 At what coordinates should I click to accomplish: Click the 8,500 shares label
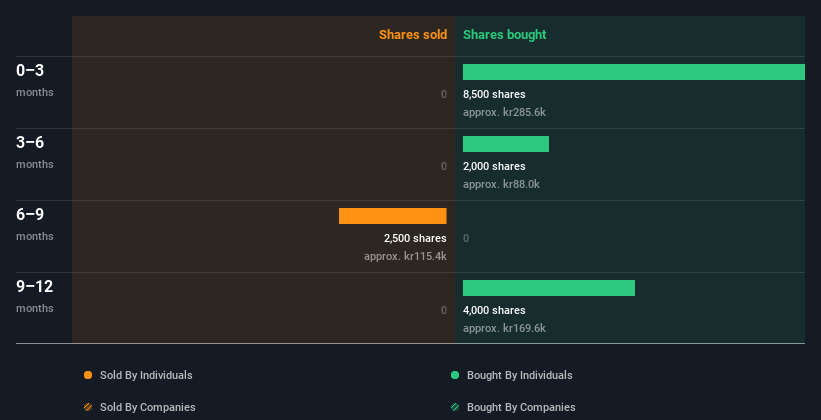point(494,94)
